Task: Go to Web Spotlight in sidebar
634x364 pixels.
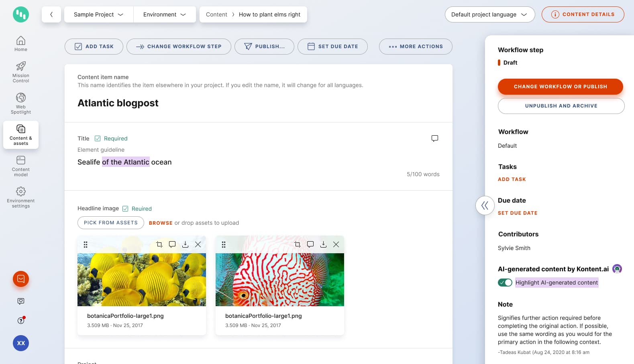Action: tap(21, 103)
